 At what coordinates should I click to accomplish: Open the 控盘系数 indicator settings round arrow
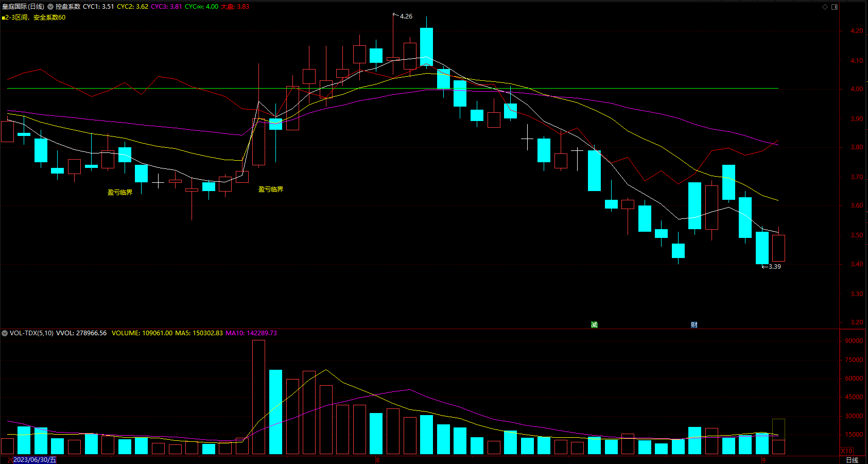(50, 7)
